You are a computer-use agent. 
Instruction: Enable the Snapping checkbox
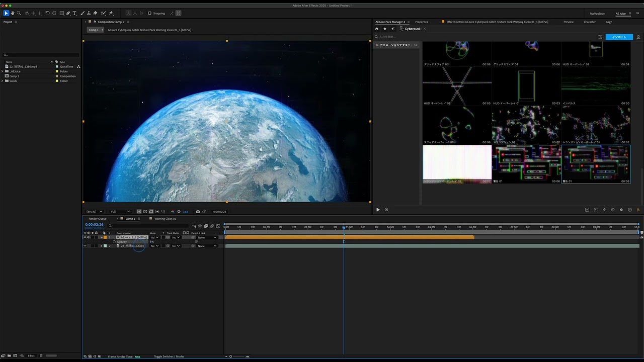149,13
